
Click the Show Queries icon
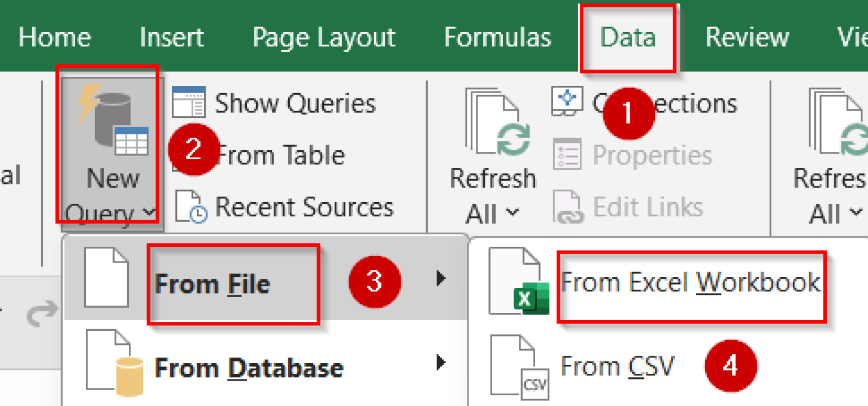[x=190, y=102]
